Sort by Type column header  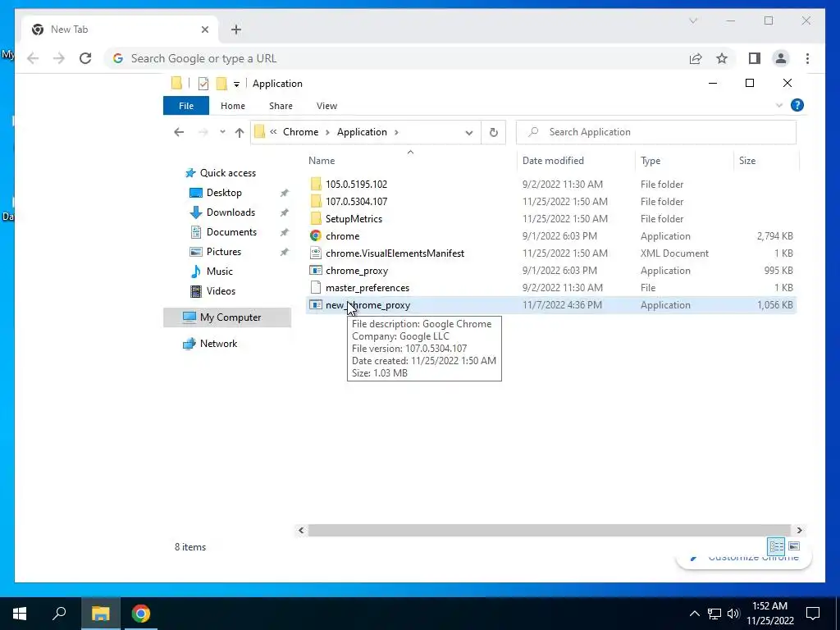684,161
